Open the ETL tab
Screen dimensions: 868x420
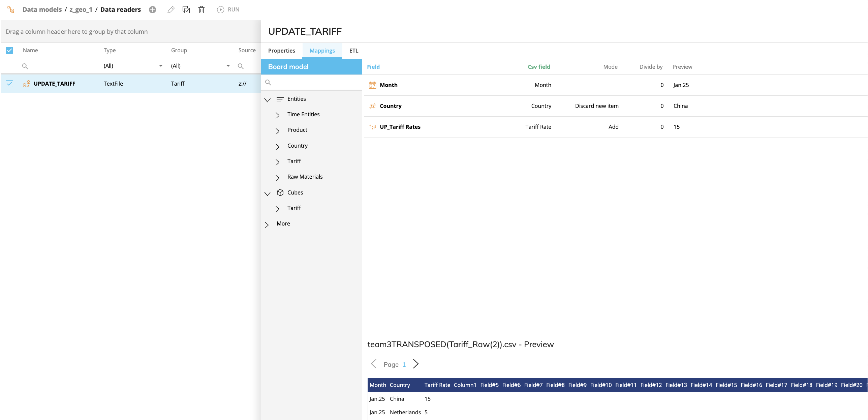tap(353, 51)
